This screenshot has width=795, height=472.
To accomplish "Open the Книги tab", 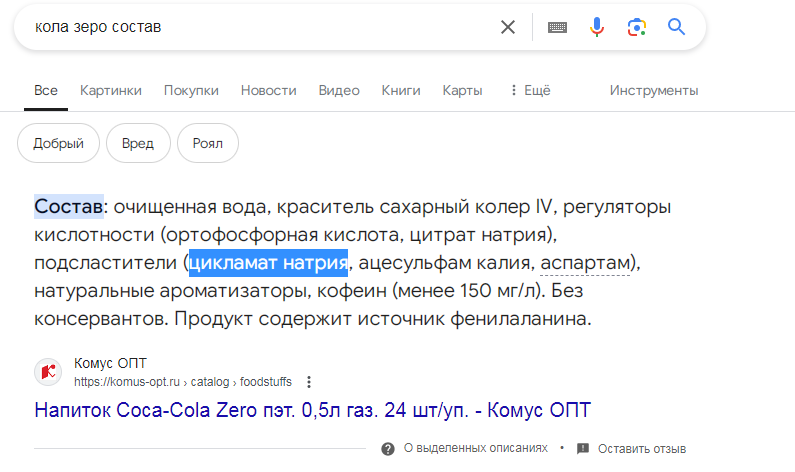I will [401, 90].
